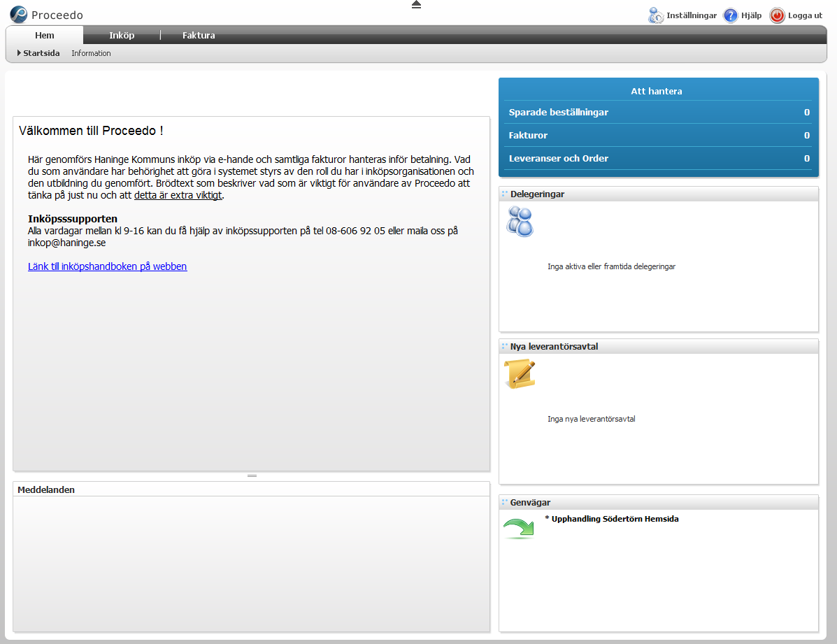This screenshot has height=644, width=837.
Task: Click the Proceedo brand name text
Action: point(57,15)
